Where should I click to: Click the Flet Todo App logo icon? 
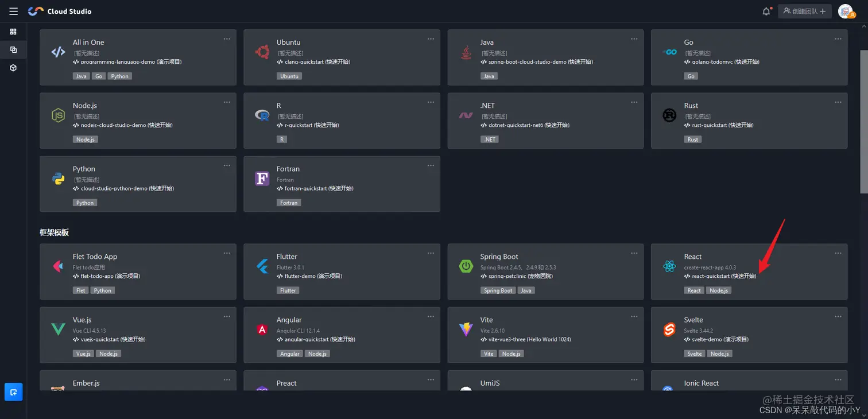[x=58, y=266]
